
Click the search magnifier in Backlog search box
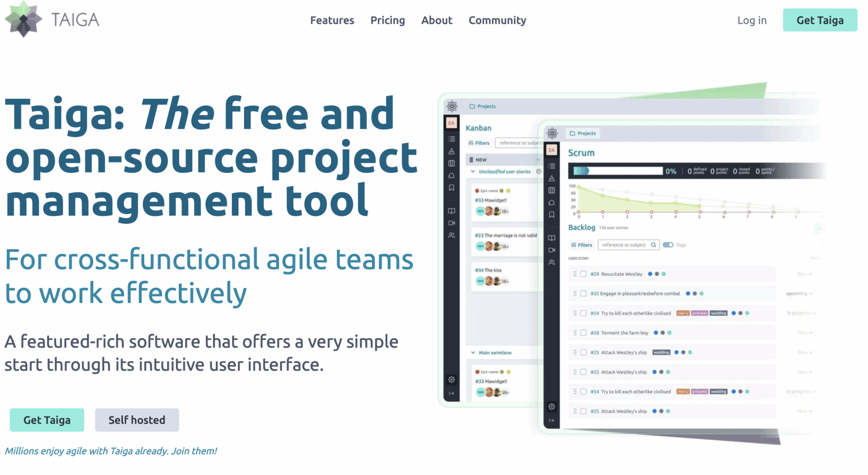(x=653, y=245)
